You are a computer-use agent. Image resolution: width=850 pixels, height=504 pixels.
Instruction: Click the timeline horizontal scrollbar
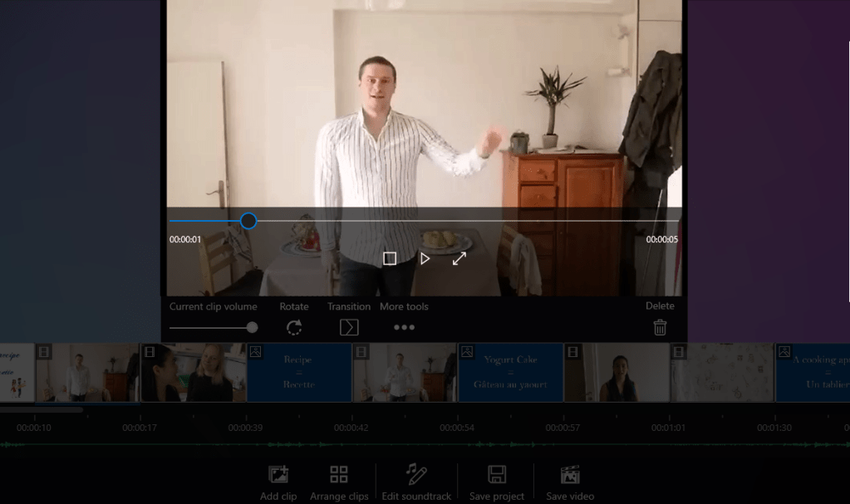[42, 409]
